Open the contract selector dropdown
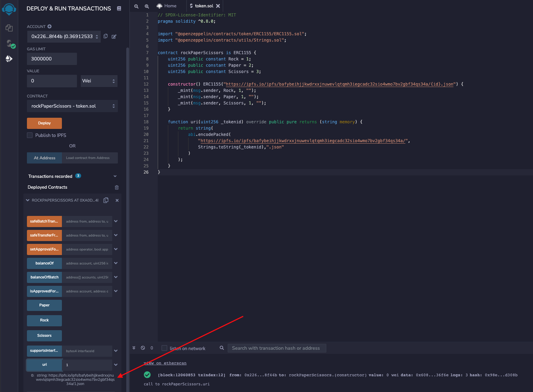Screen dimensions: 533x392 [72, 106]
